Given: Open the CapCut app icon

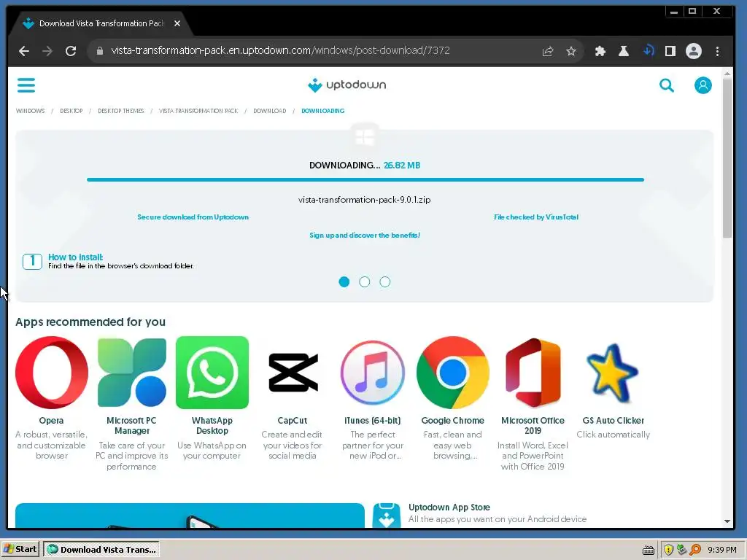Looking at the screenshot, I should [x=293, y=373].
